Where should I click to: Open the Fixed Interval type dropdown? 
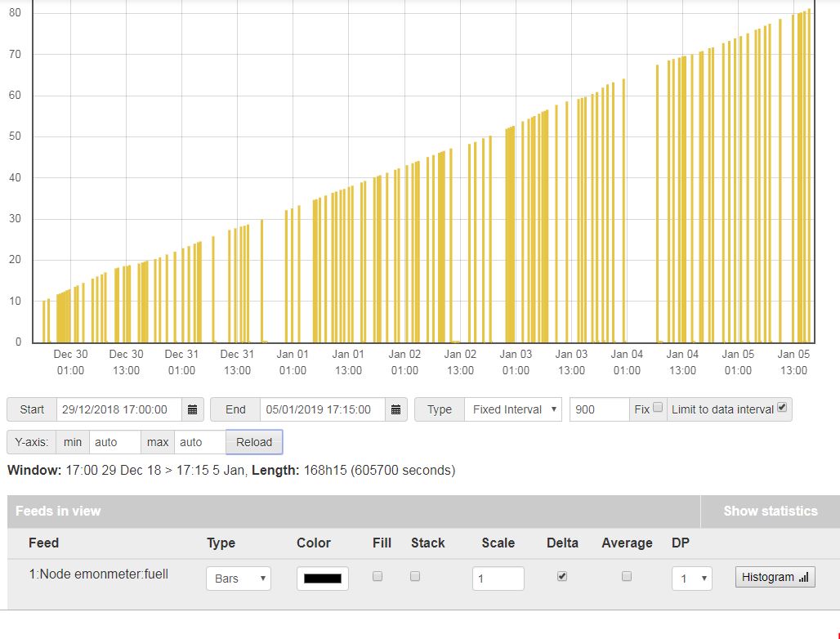coord(512,409)
